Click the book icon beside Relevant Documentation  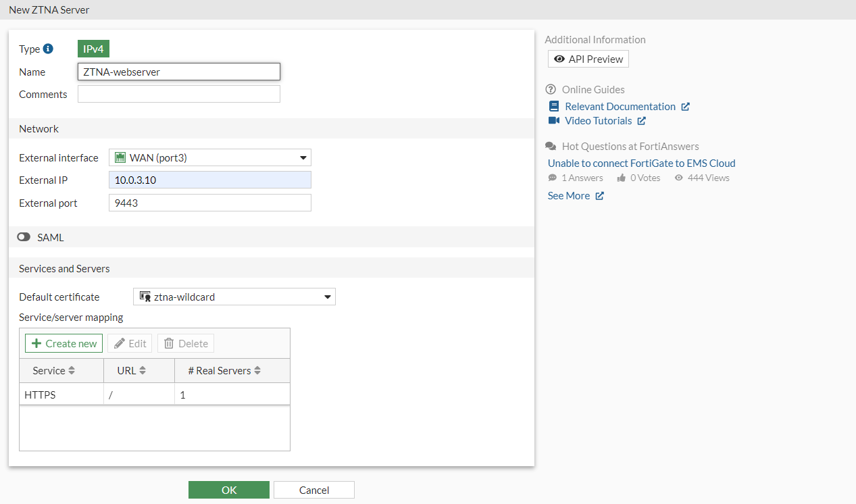(554, 106)
